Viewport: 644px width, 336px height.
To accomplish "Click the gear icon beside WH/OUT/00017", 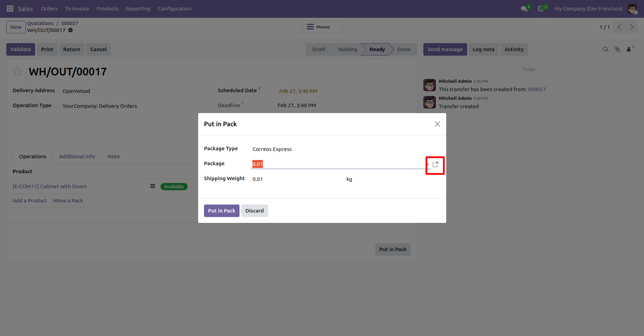I will (x=71, y=30).
